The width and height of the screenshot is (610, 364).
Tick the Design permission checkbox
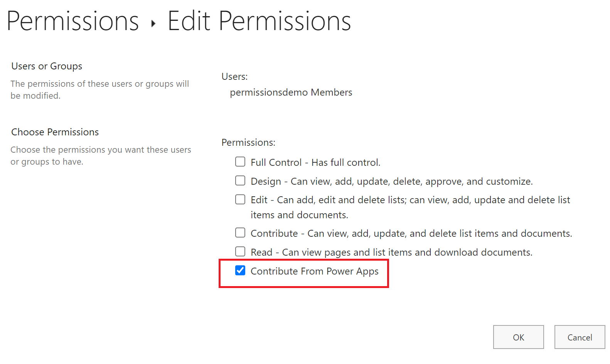(x=240, y=180)
